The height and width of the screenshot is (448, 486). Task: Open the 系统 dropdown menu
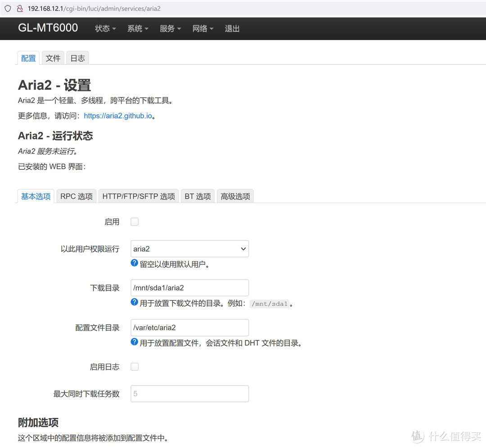138,28
